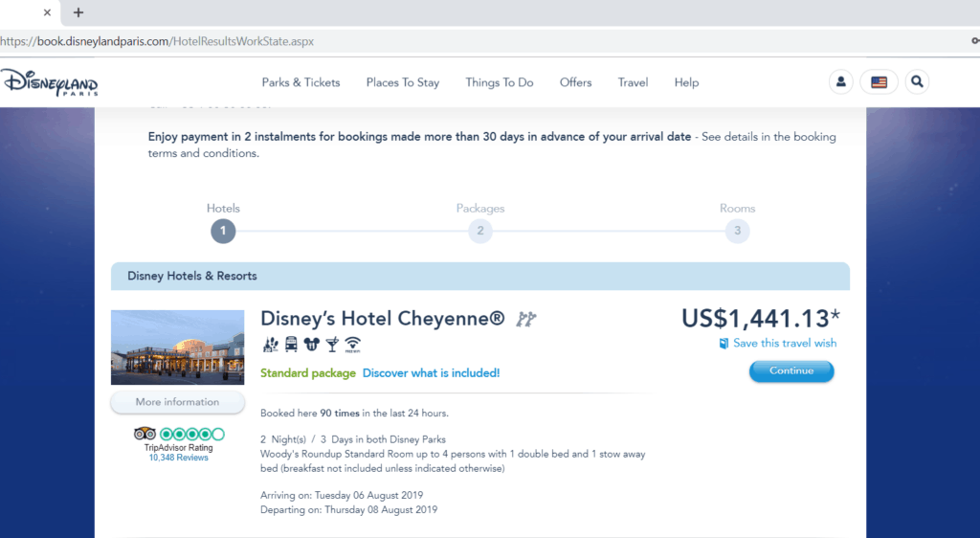Click the TripAdvisor Rating label
This screenshot has width=980, height=538.
(x=178, y=447)
